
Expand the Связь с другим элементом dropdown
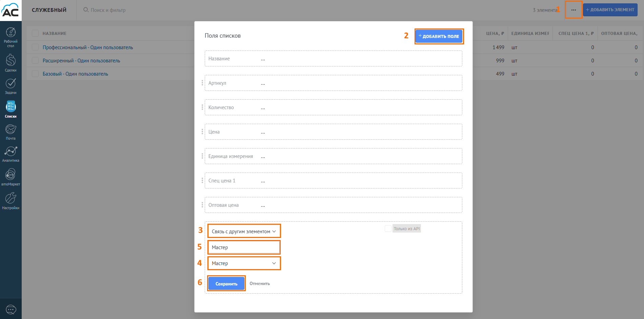[244, 232]
